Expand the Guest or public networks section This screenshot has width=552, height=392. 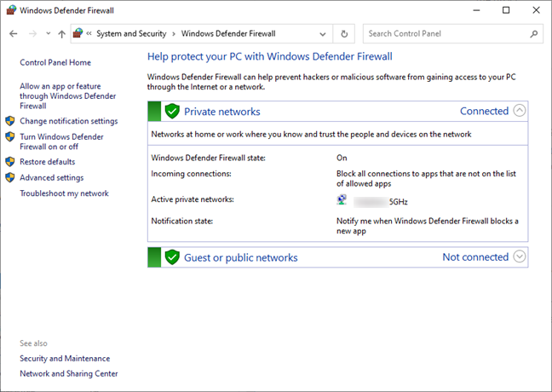click(520, 257)
